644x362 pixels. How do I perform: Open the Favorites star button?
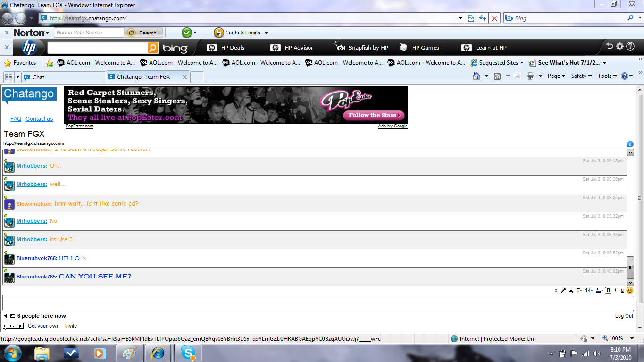[x=20, y=63]
